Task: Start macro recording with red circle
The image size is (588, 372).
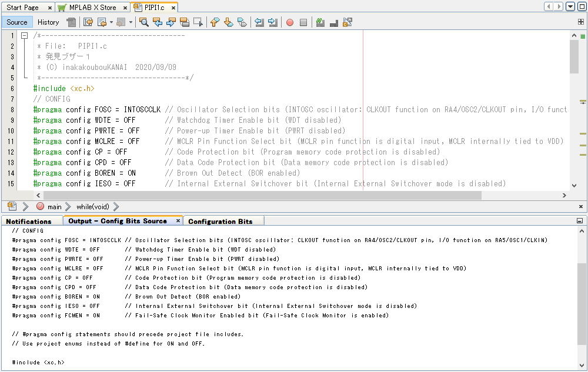Action: click(x=290, y=22)
